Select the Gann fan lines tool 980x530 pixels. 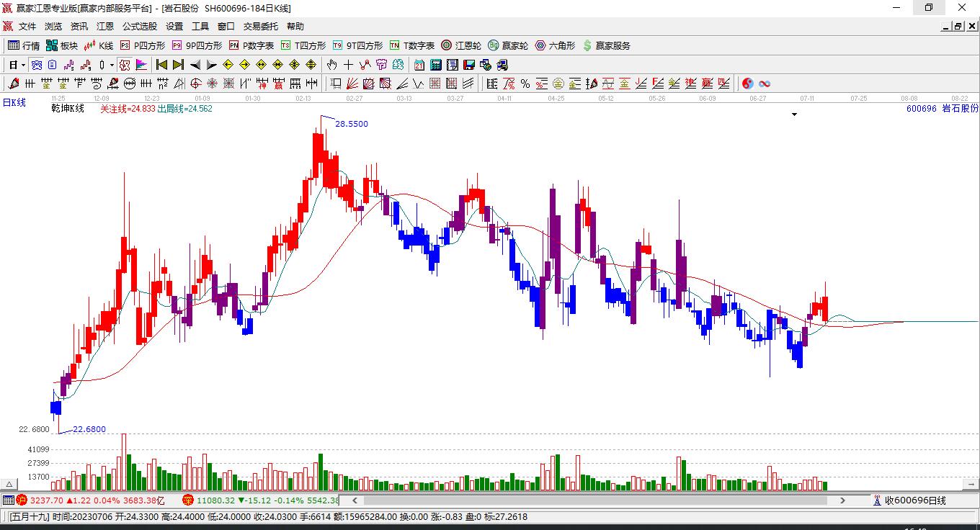[352, 84]
